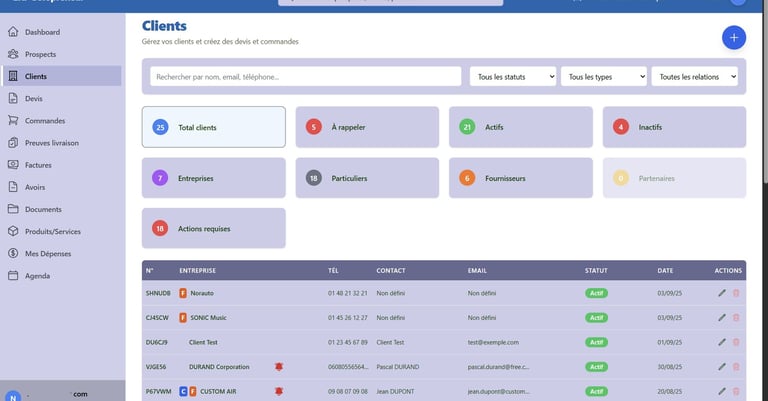Click the client search input field
This screenshot has height=401, width=768.
[306, 76]
